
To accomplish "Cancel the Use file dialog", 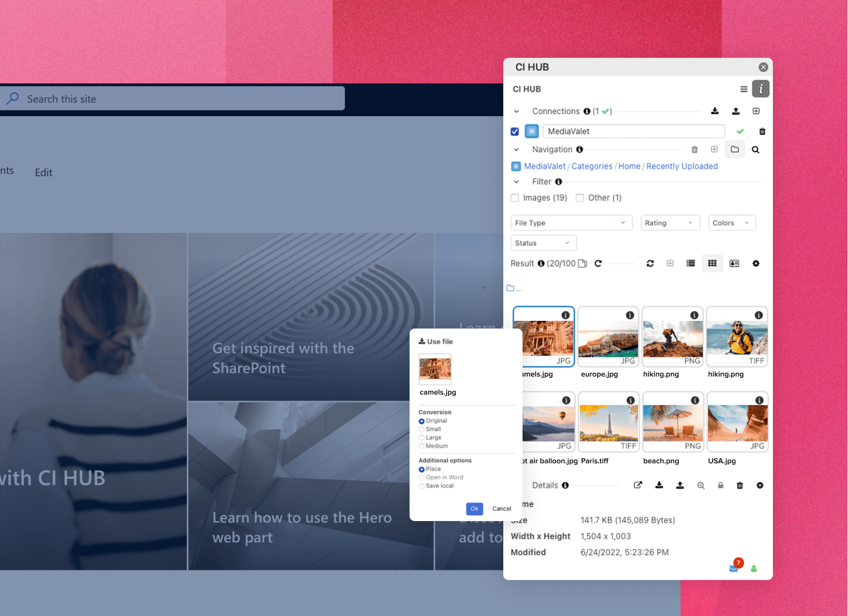I will 501,509.
